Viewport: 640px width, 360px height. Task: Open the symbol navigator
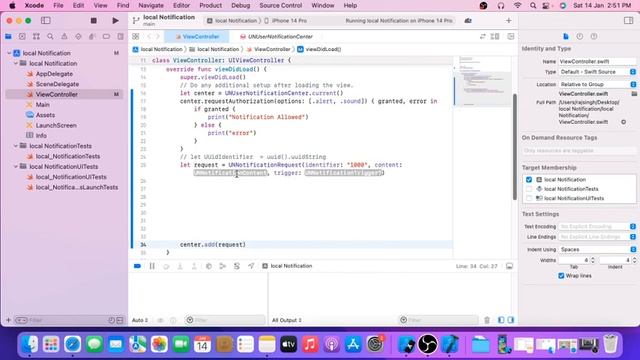click(36, 36)
